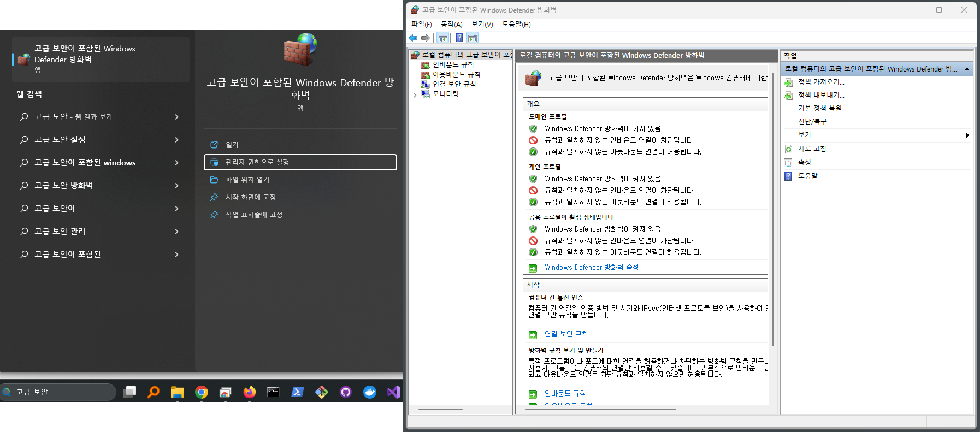Open File Explorer from the taskbar

(x=177, y=392)
